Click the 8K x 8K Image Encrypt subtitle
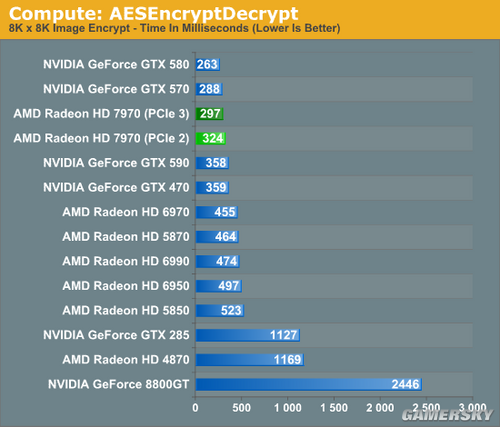Image resolution: width=500 pixels, height=427 pixels. coord(175,28)
